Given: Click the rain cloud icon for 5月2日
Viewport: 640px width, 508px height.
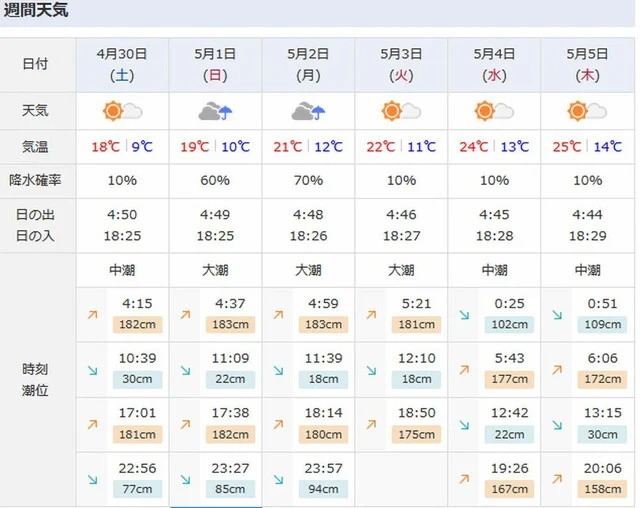Looking at the screenshot, I should (x=308, y=111).
